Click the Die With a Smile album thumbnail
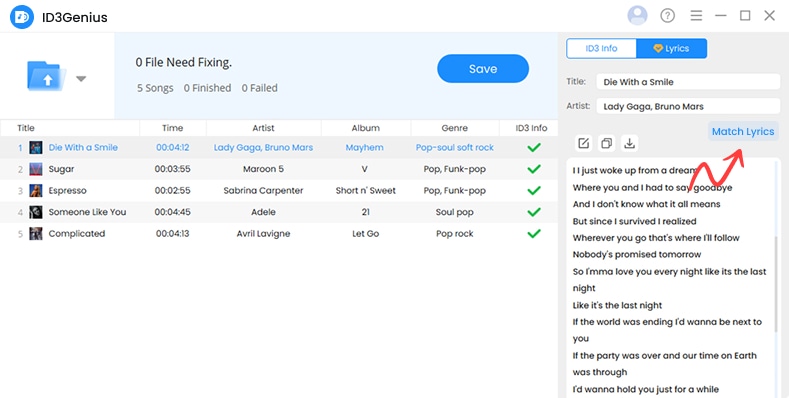 36,147
